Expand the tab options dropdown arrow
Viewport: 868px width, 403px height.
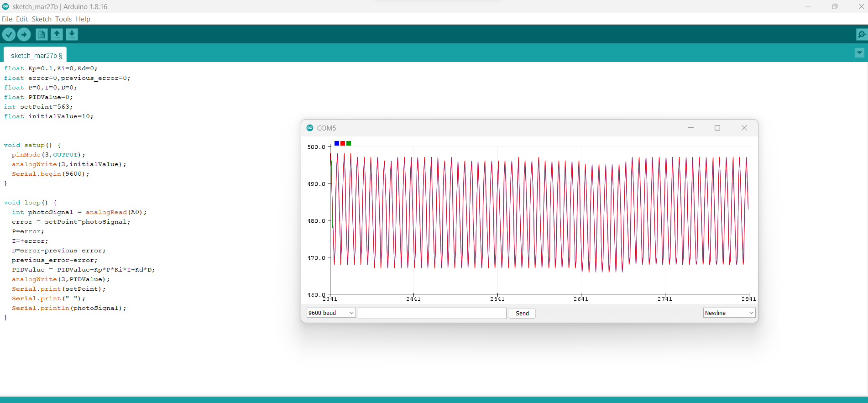point(859,53)
